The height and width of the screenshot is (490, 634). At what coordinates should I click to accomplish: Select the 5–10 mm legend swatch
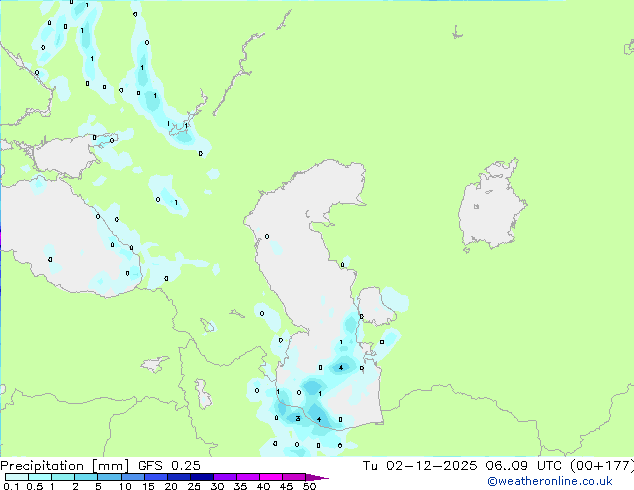pyautogui.click(x=109, y=477)
